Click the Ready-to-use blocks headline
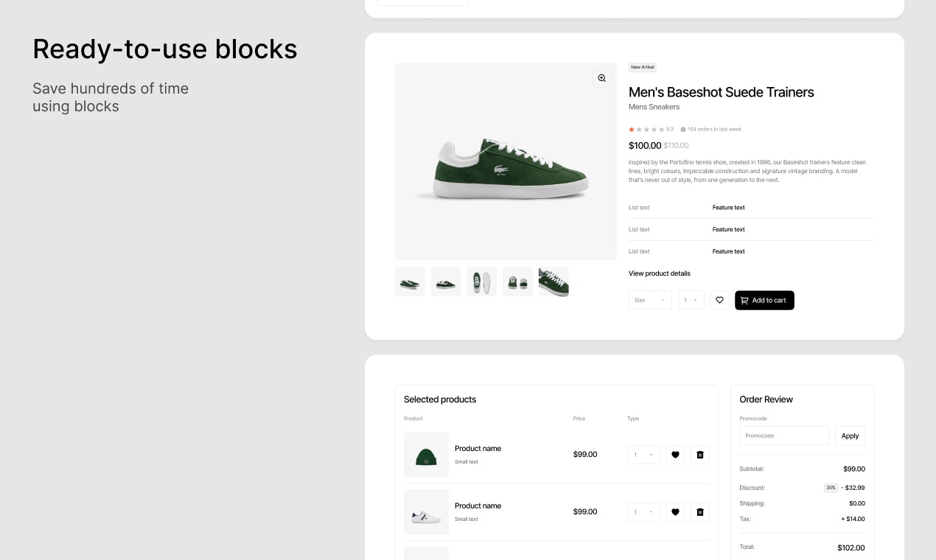 (165, 49)
